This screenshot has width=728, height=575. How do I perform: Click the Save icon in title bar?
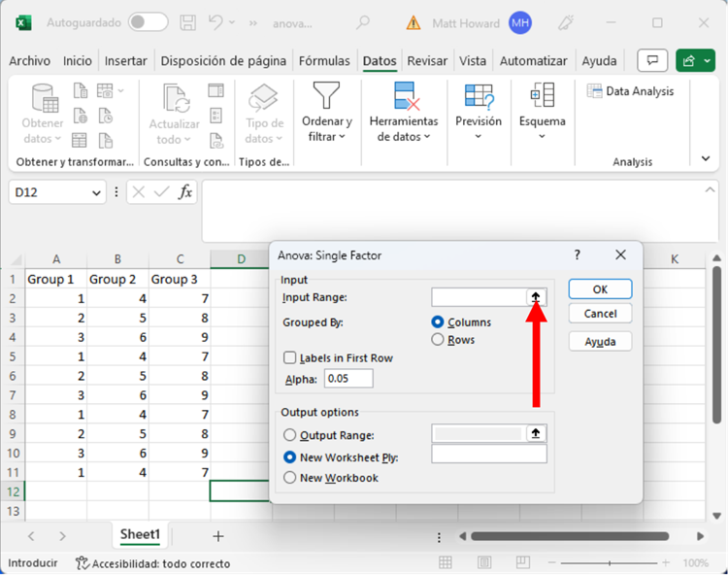pos(190,21)
